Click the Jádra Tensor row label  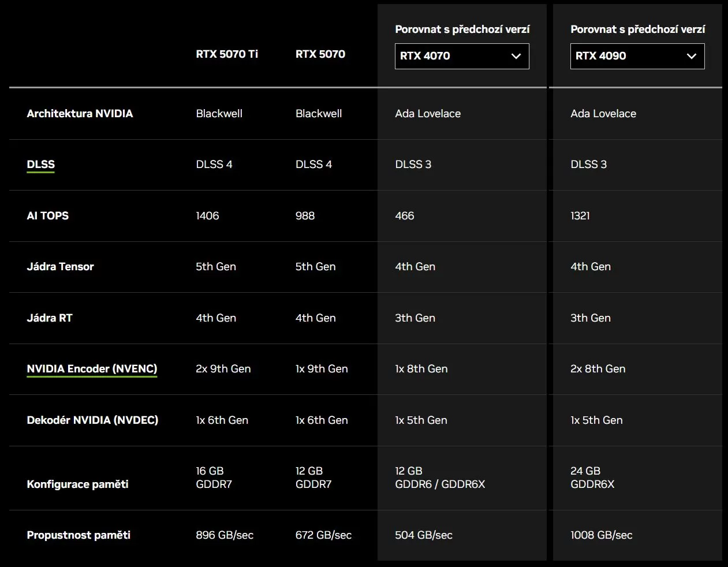coord(60,267)
